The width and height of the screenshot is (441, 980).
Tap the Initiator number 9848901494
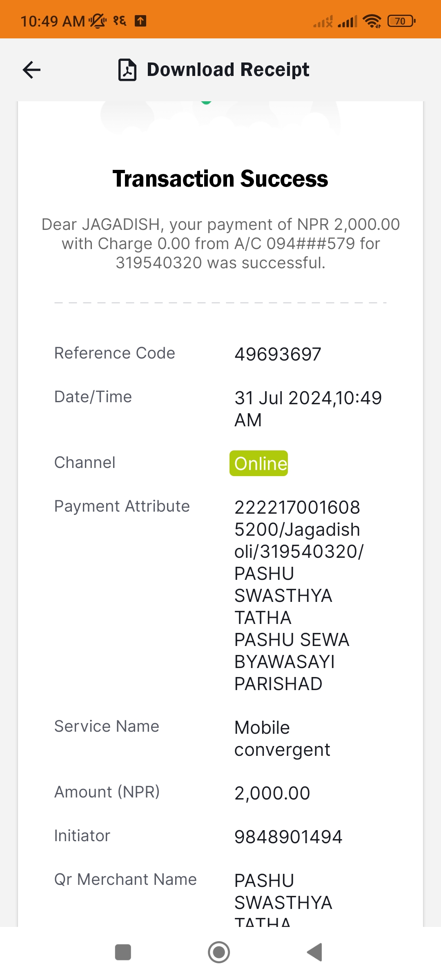(288, 837)
